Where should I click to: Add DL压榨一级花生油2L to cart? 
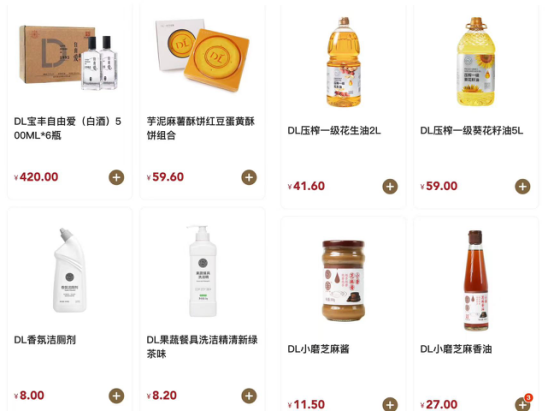390,187
